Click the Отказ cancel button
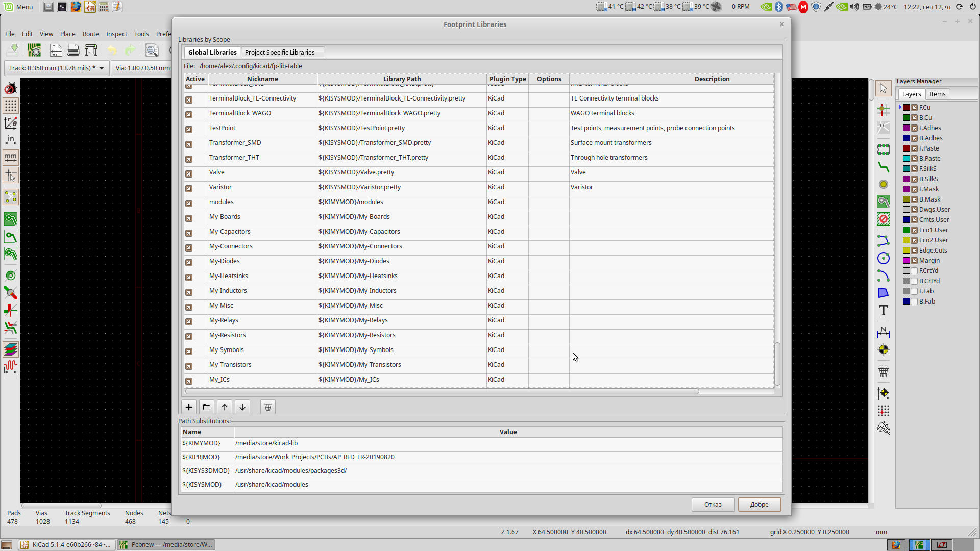Viewport: 980px width, 551px height. click(x=713, y=504)
